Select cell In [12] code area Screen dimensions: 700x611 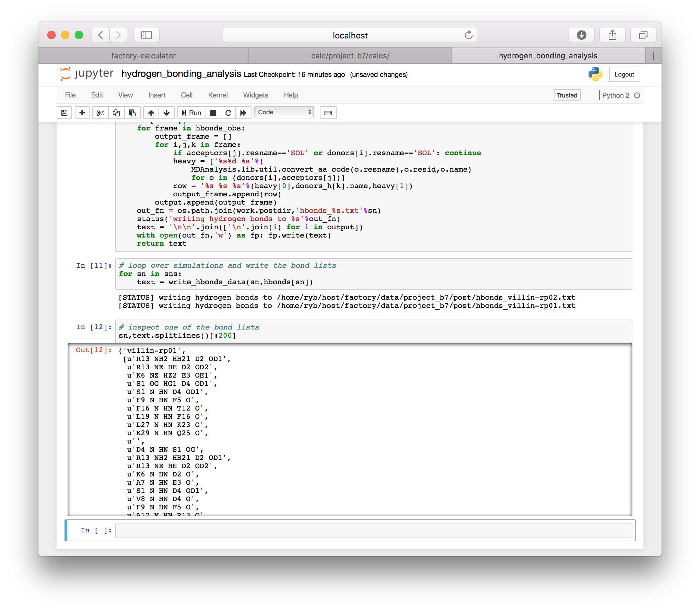click(374, 331)
